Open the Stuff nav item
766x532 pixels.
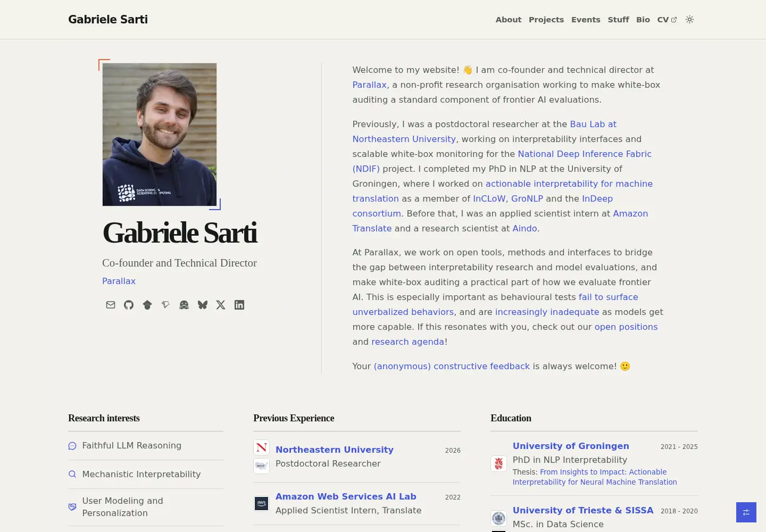618,20
